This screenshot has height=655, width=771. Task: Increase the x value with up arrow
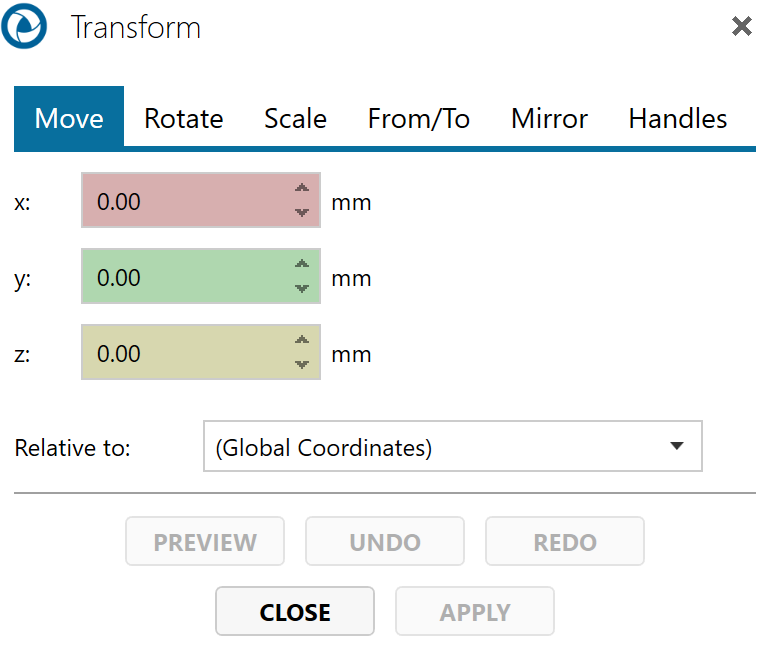click(302, 188)
